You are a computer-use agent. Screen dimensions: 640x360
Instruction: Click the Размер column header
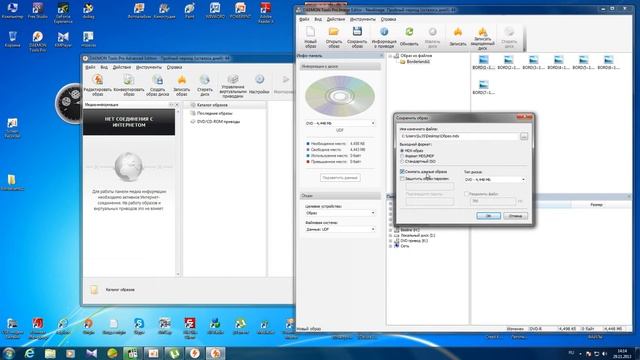tap(596, 204)
